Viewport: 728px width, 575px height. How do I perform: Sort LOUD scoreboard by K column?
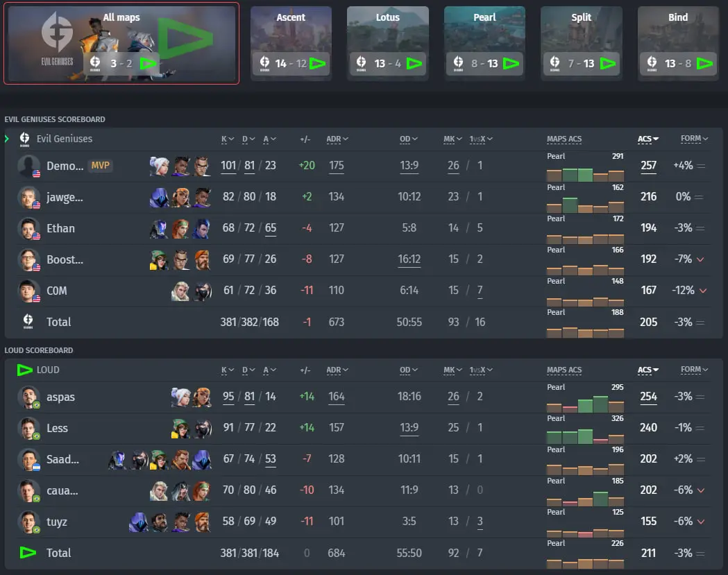[x=228, y=370]
